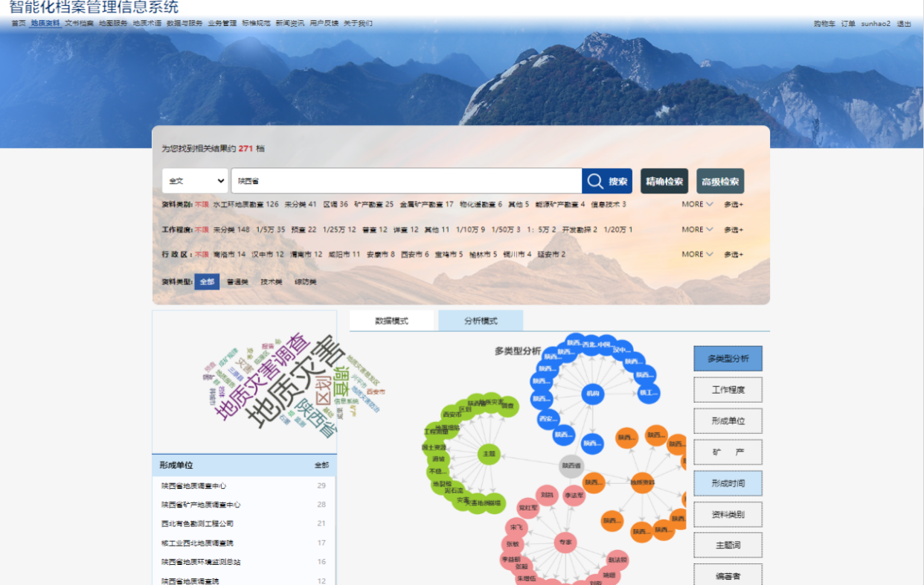Click the pink 专家 hub node

[x=565, y=543]
